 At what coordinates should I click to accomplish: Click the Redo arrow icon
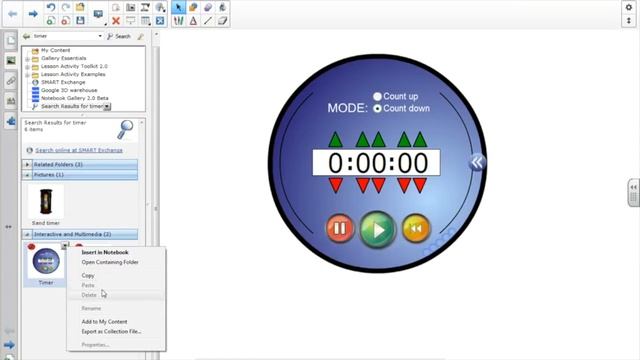coord(66,7)
